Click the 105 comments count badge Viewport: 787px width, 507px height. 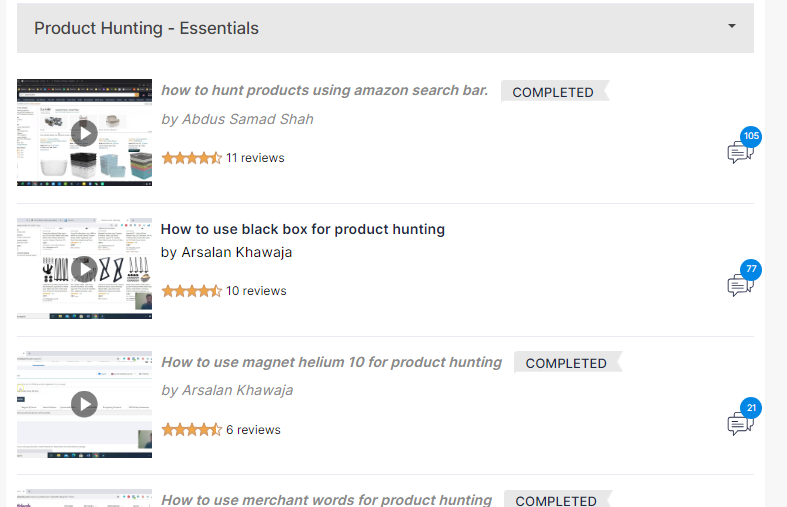point(751,136)
